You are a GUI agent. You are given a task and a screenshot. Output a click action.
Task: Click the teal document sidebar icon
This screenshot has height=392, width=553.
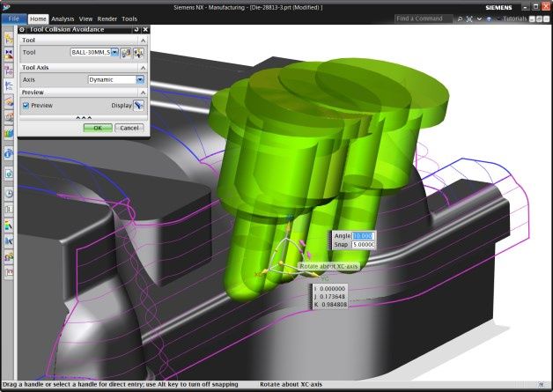tap(9, 174)
